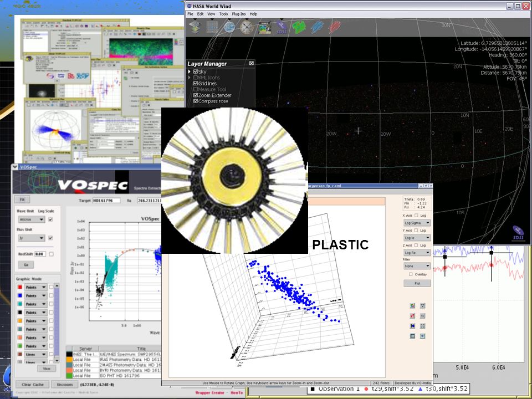Close the Layer Manager panel
Viewport: 532px width, 399px height.
(252, 63)
